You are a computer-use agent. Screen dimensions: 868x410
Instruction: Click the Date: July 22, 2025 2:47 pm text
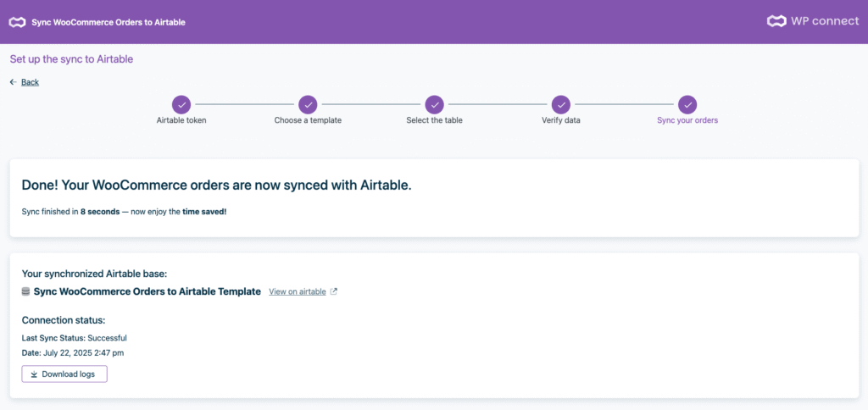[x=73, y=352]
